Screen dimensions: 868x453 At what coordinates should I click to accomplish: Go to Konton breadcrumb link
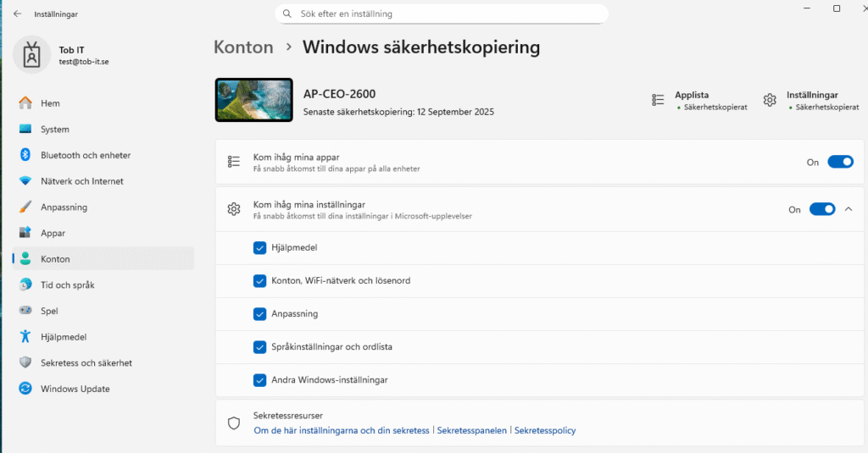[243, 47]
